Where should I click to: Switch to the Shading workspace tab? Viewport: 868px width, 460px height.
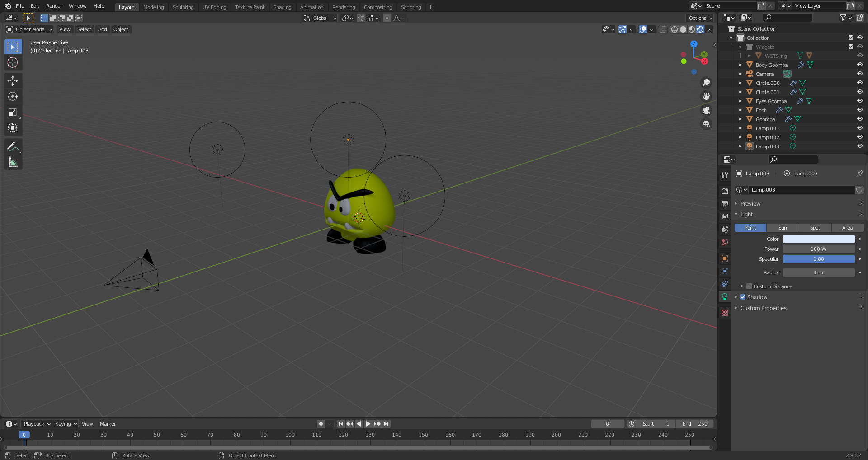282,7
